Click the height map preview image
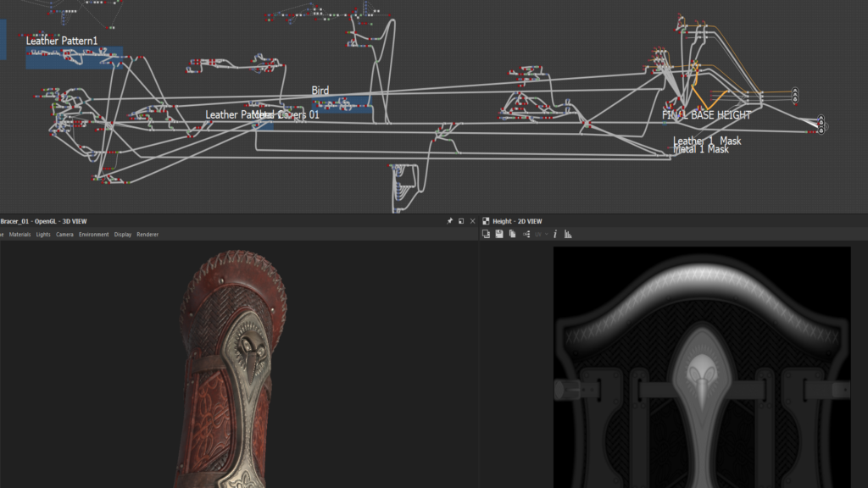The width and height of the screenshot is (868, 488). [701, 366]
